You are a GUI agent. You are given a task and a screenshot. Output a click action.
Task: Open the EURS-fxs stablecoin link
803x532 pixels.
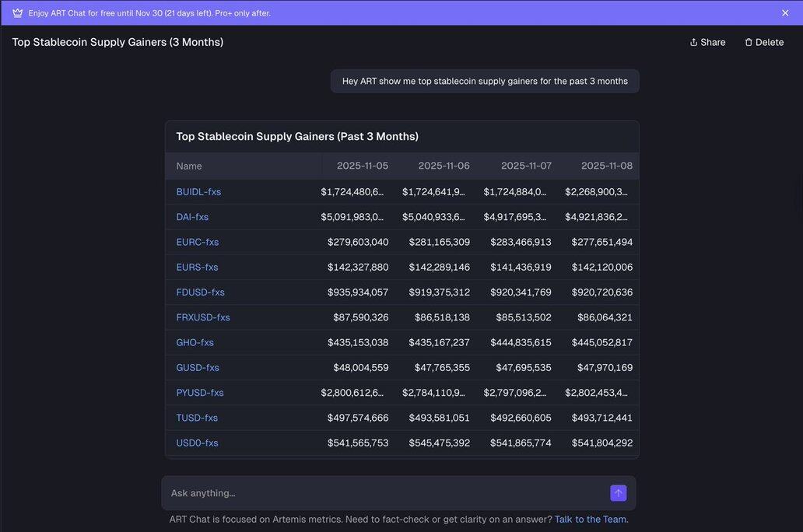[x=197, y=268]
